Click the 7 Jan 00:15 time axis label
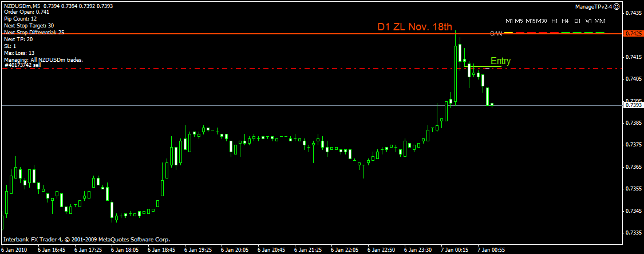The height and width of the screenshot is (254, 644). pos(455,249)
